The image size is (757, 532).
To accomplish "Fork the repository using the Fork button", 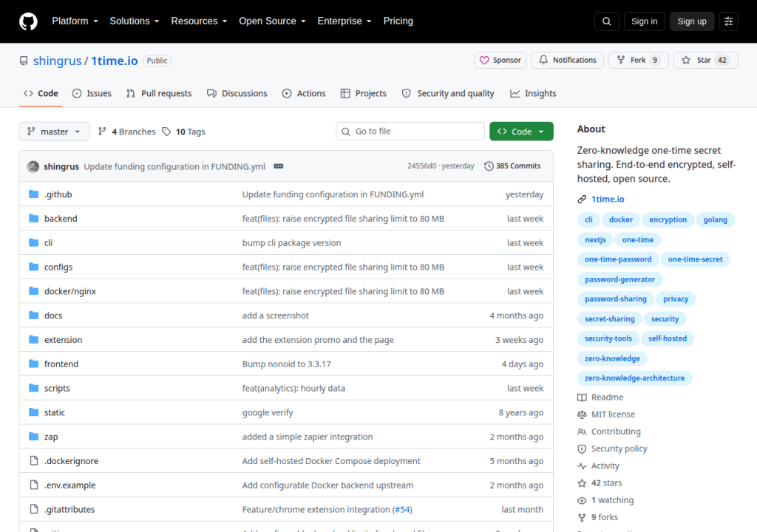I will 638,61.
